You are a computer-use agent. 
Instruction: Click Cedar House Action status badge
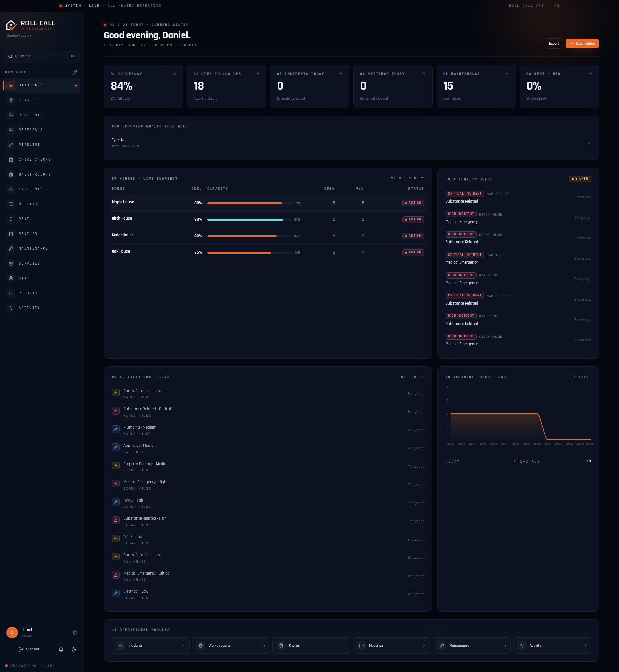coord(413,236)
